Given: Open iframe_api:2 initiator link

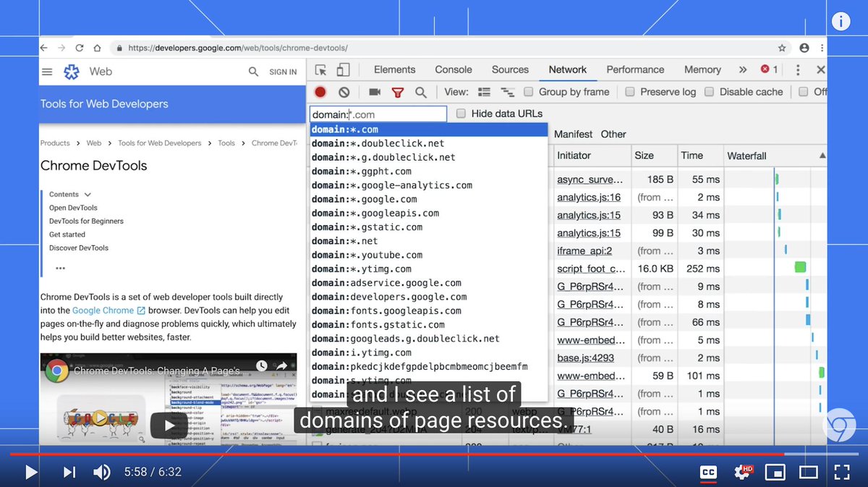Looking at the screenshot, I should coord(584,250).
